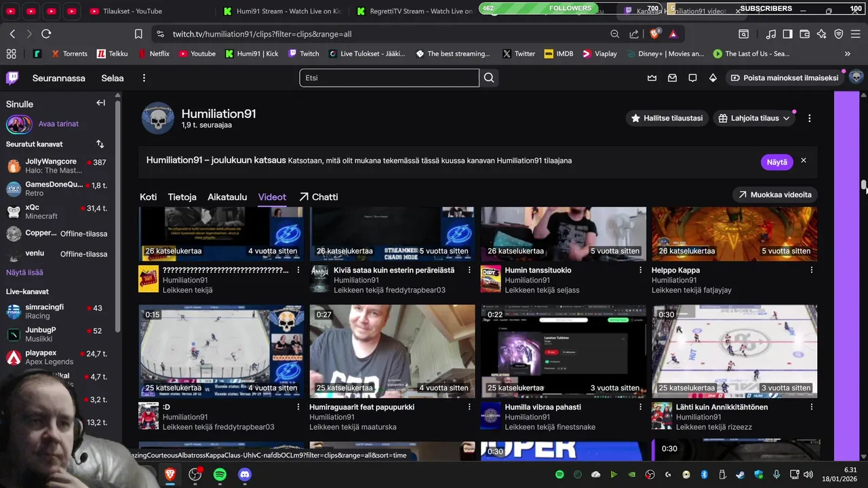
Task: Open channel options three-dot menu
Action: 809,118
